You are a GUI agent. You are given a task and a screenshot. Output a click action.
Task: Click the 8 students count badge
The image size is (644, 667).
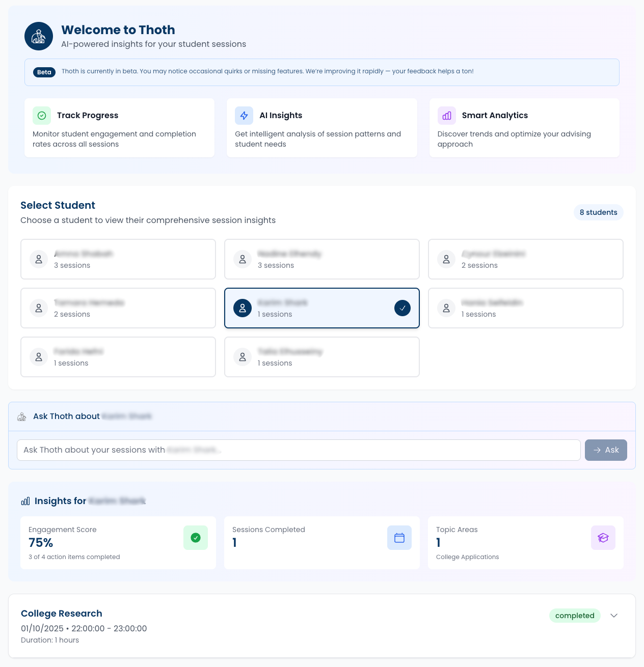point(598,212)
